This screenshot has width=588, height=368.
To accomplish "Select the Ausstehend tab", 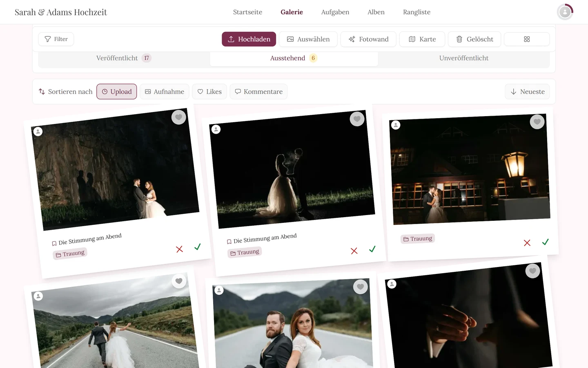I will (294, 58).
